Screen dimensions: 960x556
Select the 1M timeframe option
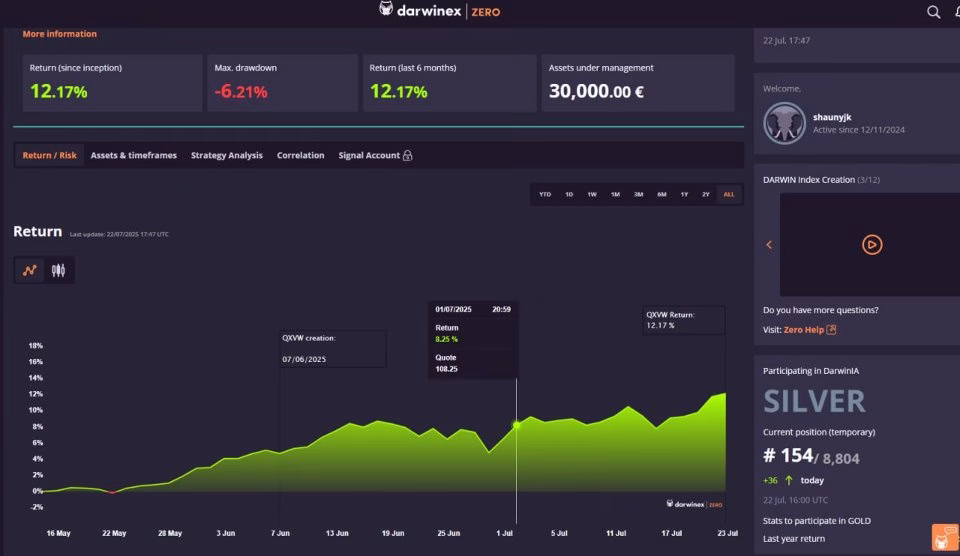pos(615,194)
